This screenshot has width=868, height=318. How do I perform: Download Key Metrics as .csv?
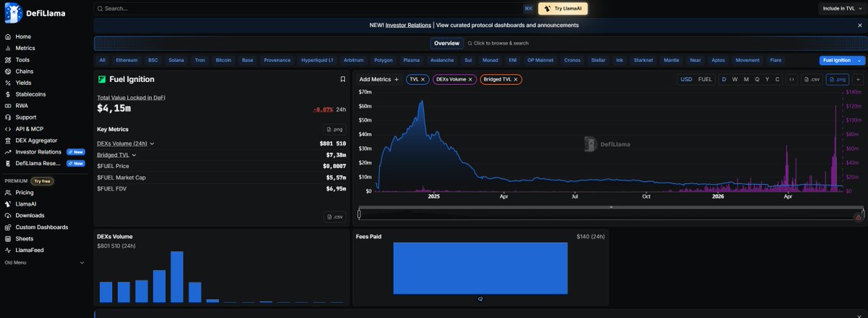tap(335, 217)
